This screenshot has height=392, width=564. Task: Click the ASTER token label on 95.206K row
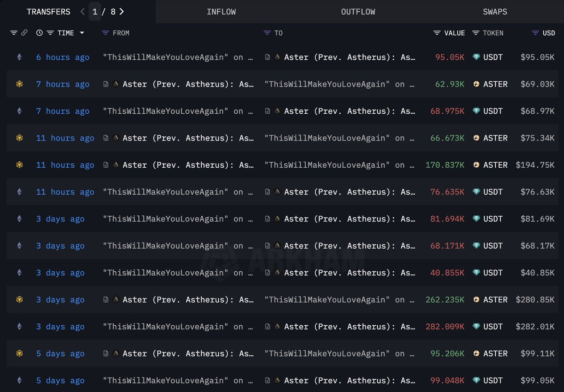[495, 353]
